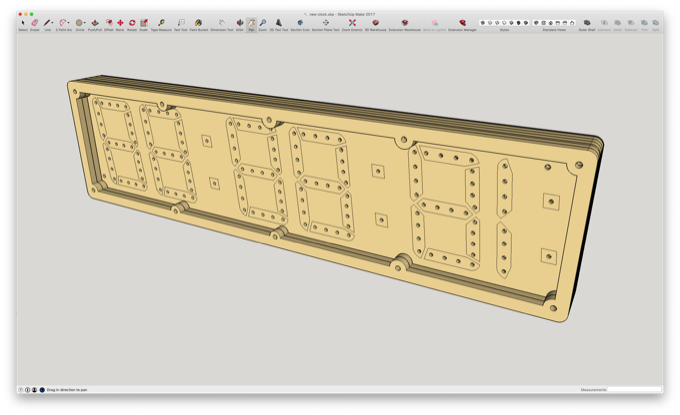680x415 pixels.
Task: Pick the Rotate tool
Action: click(132, 23)
